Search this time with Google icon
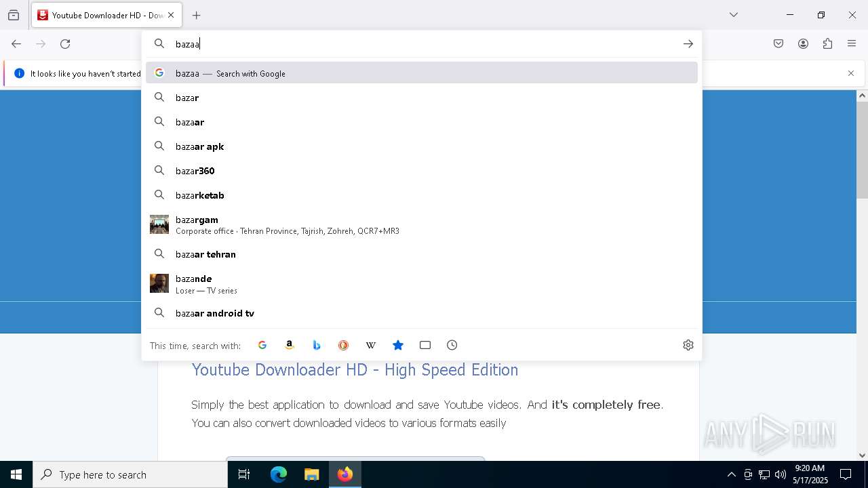The image size is (868, 488). [x=262, y=345]
